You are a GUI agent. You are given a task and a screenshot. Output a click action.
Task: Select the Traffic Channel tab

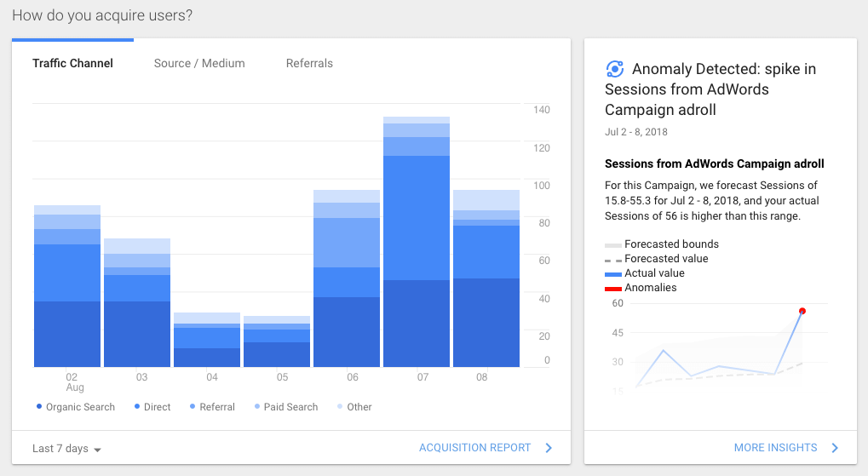tap(72, 63)
